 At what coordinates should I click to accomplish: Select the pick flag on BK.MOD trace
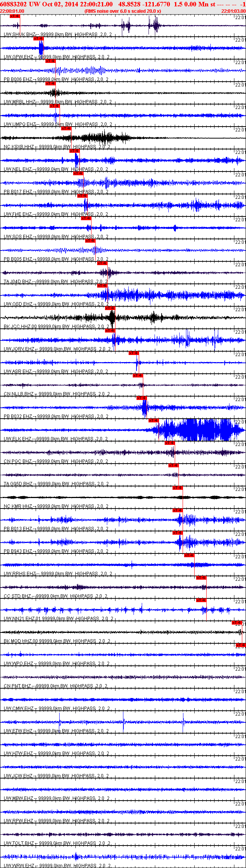click(x=237, y=623)
